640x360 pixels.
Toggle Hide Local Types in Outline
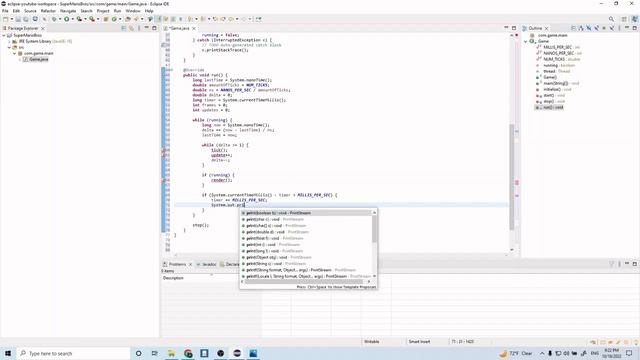(x=612, y=28)
